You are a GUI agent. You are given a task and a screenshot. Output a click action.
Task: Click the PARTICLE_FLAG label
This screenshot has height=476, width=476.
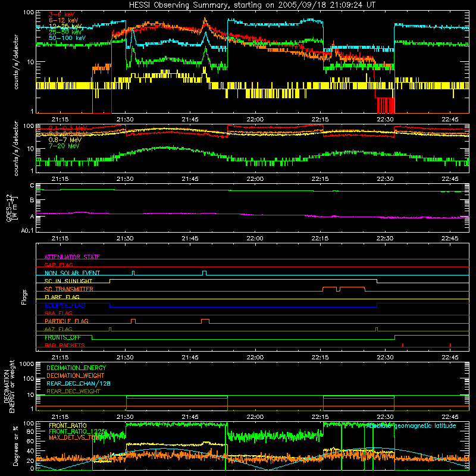(x=67, y=321)
